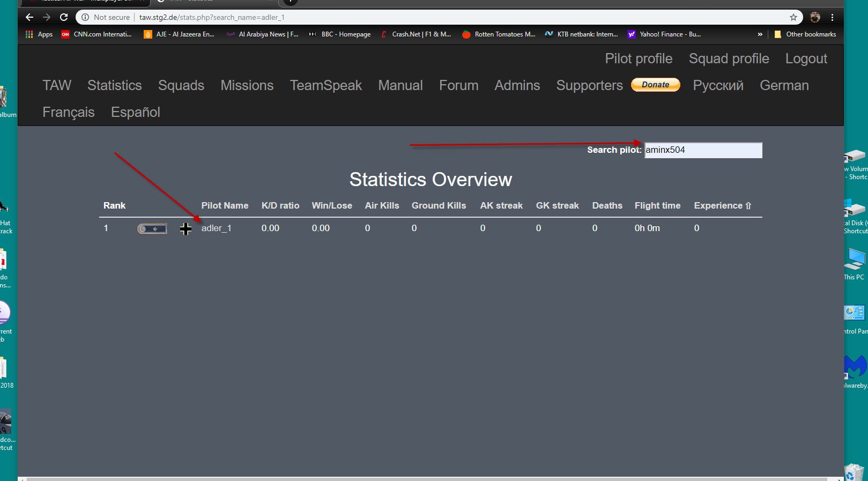The image size is (868, 481).
Task: Open Manual menu item
Action: click(x=400, y=85)
